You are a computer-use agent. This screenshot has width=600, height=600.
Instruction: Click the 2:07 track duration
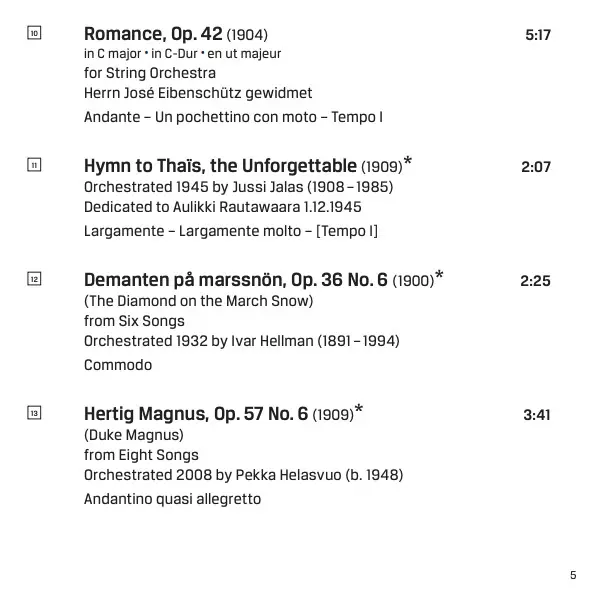(x=536, y=167)
